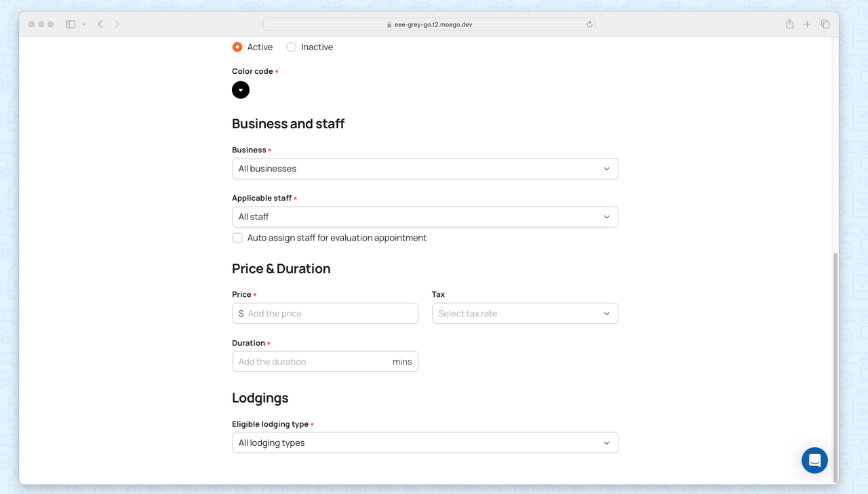The width and height of the screenshot is (868, 494).
Task: Open the Select tax rate dropdown
Action: [525, 314]
